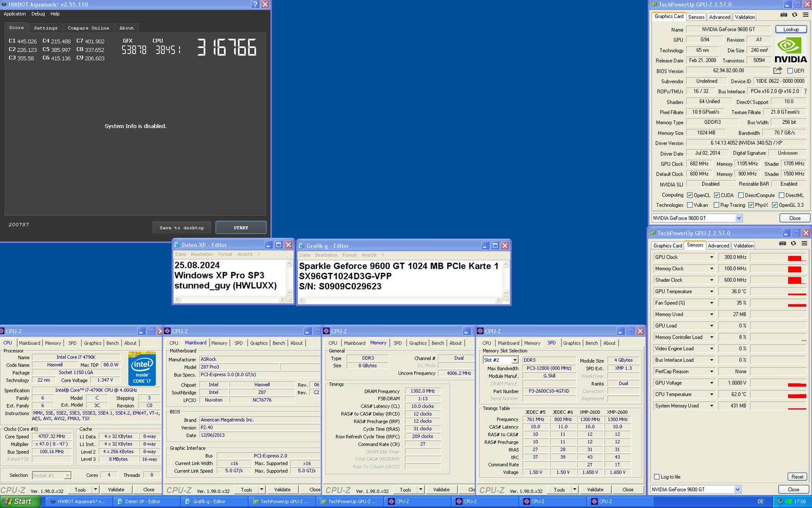812x508 pixels.
Task: Click the Intel Core i7 badge in CPU-Z
Action: pyautogui.click(x=142, y=368)
